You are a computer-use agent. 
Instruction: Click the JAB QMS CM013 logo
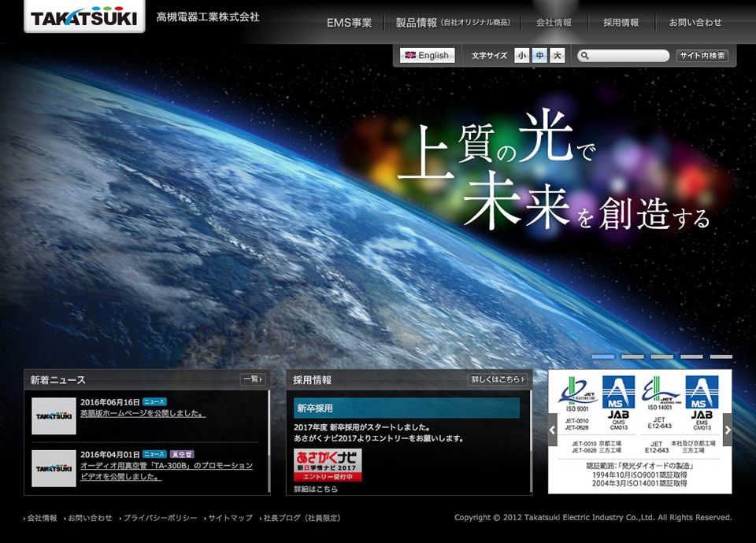(x=619, y=404)
